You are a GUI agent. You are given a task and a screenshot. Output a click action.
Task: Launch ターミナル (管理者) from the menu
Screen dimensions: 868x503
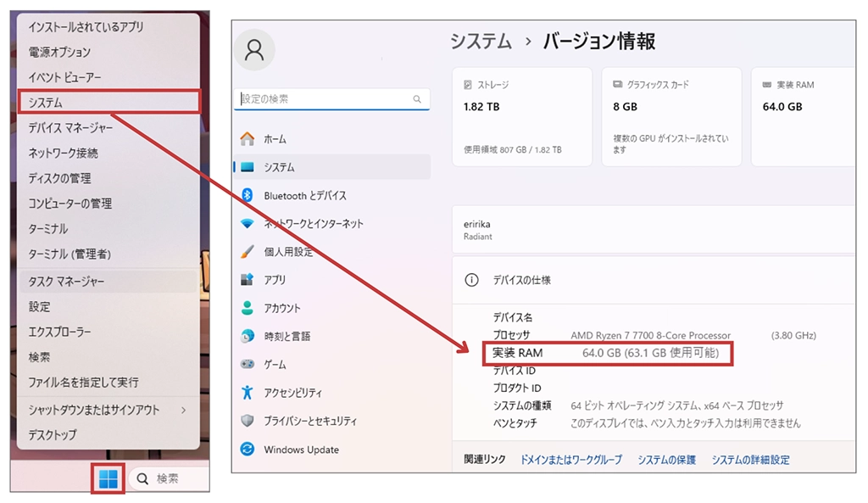pyautogui.click(x=108, y=254)
